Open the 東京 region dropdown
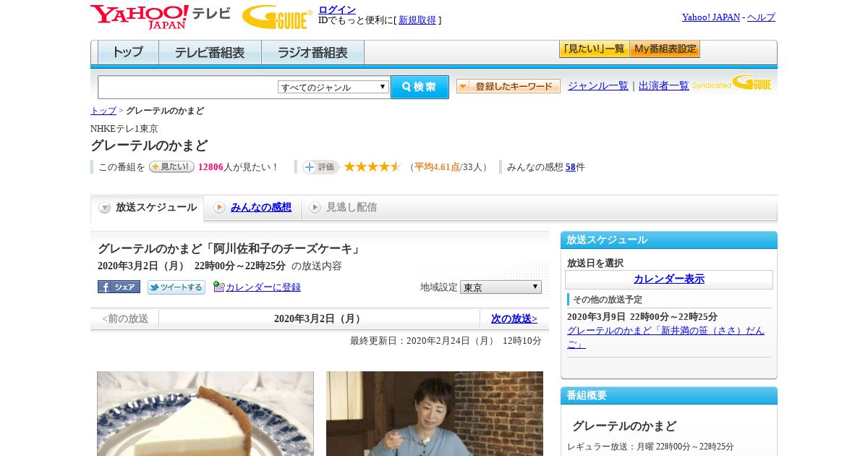The height and width of the screenshot is (456, 868). (501, 287)
